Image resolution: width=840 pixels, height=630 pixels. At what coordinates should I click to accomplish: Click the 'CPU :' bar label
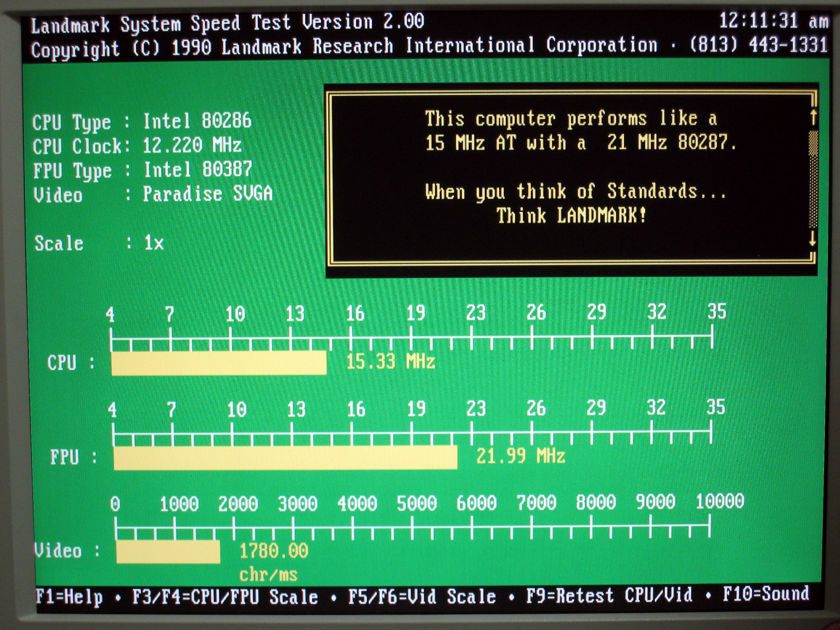[71, 363]
